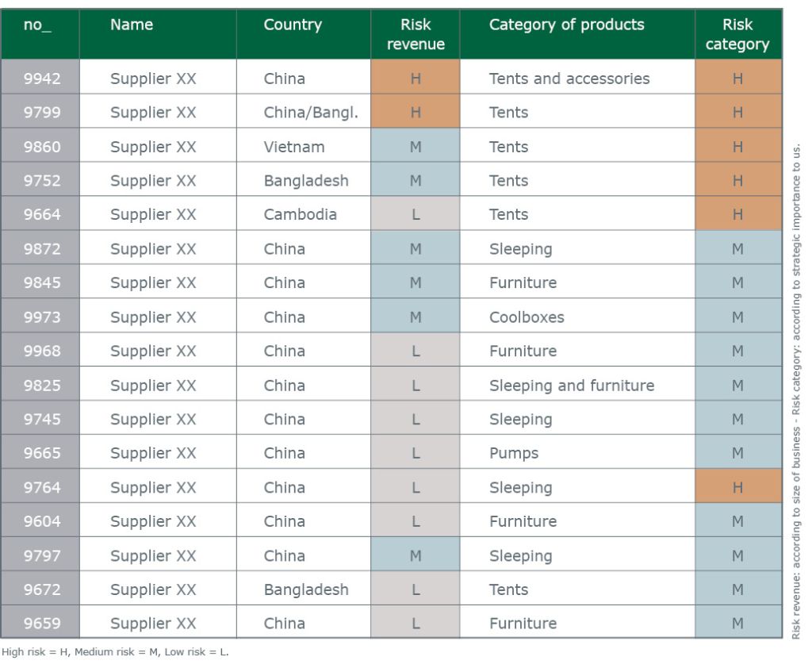Click the "Category of products" header

[x=566, y=25]
